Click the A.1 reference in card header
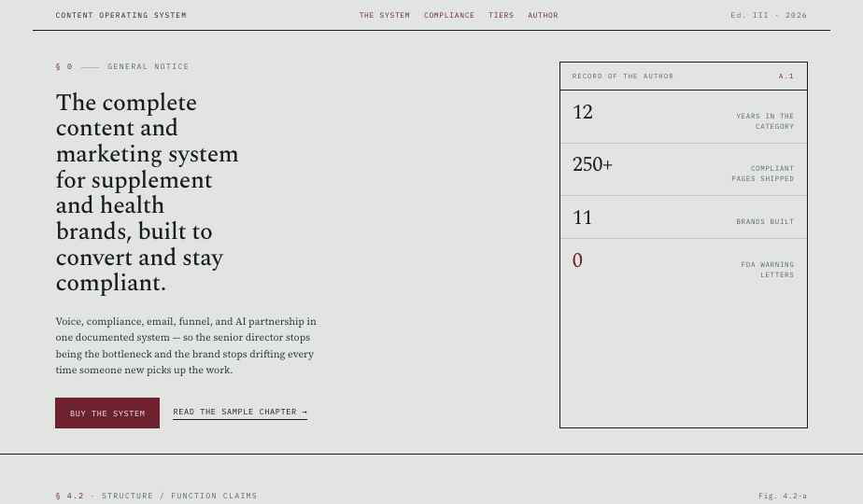This screenshot has height=504, width=863. tap(786, 76)
